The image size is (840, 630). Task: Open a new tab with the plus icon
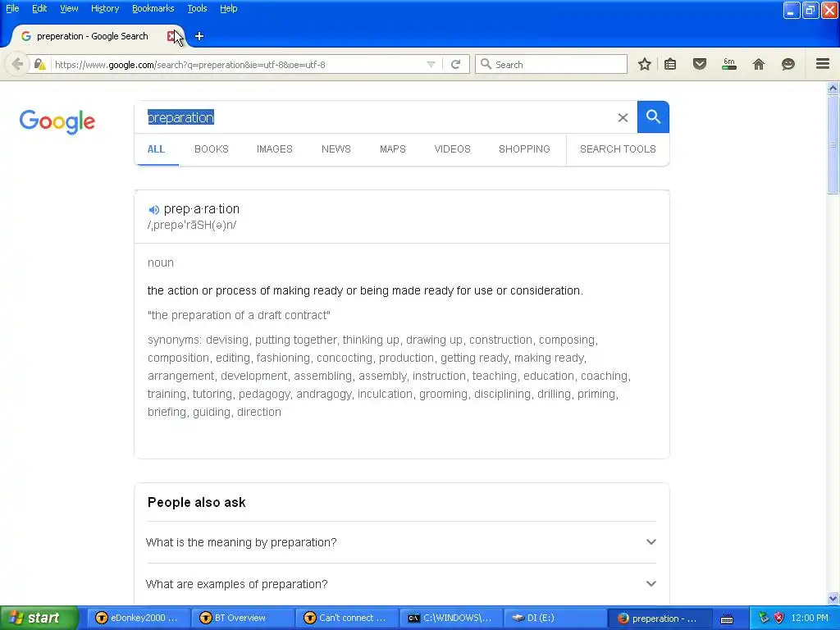[x=199, y=36]
